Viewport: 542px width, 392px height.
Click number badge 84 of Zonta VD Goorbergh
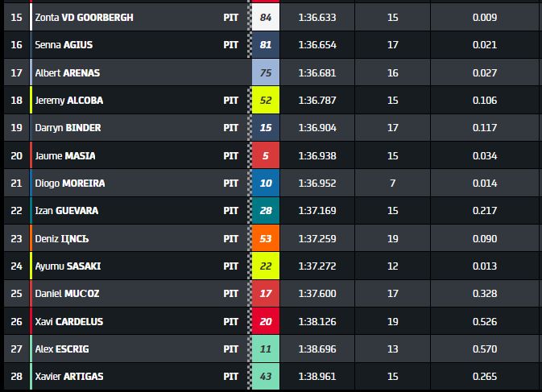pyautogui.click(x=266, y=17)
